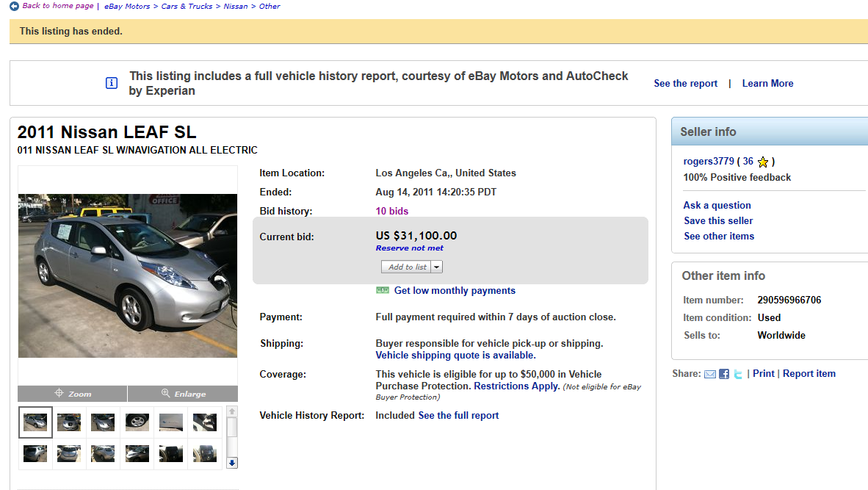The height and width of the screenshot is (490, 868).
Task: Click Enlarge under the car photo
Action: click(183, 394)
